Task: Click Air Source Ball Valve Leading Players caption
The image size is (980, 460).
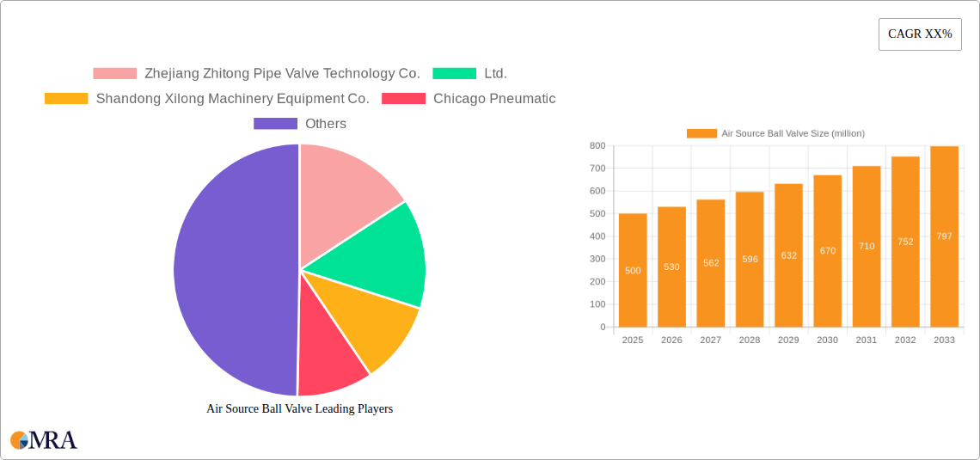Action: coord(300,408)
